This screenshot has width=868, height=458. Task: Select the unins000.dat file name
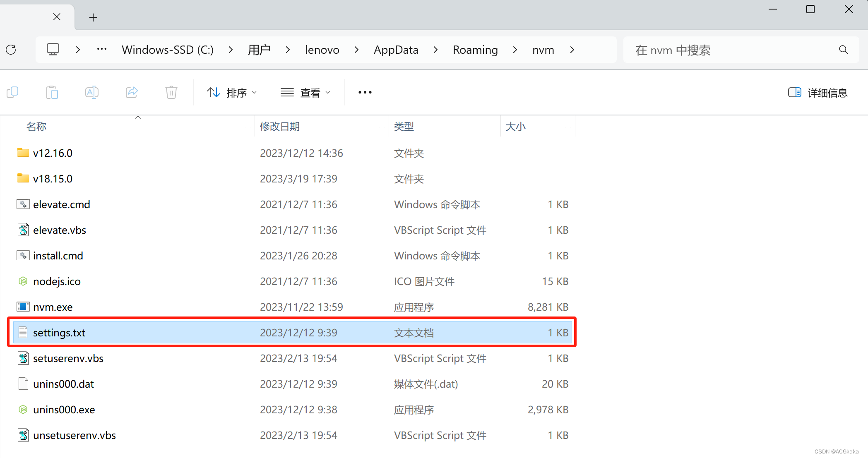click(x=64, y=384)
